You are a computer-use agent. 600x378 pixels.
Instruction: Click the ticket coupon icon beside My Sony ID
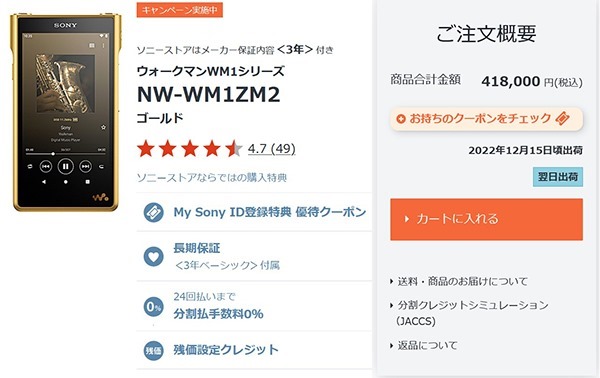[x=153, y=212]
